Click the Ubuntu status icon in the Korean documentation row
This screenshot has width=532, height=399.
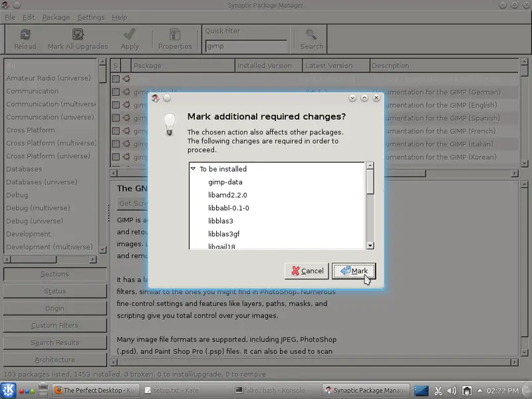(x=126, y=157)
